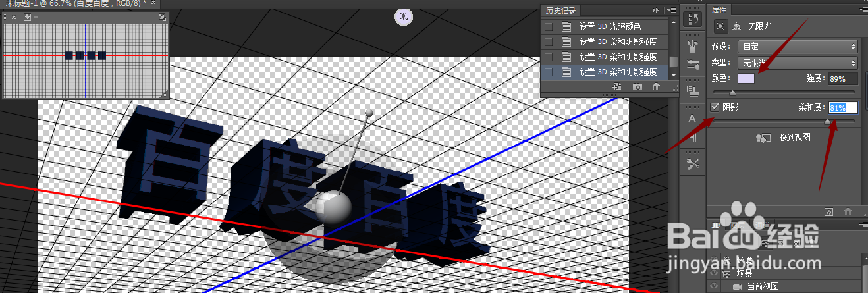The height and width of the screenshot is (293, 868).
Task: Open the Clone Source panel icon
Action: 692,90
